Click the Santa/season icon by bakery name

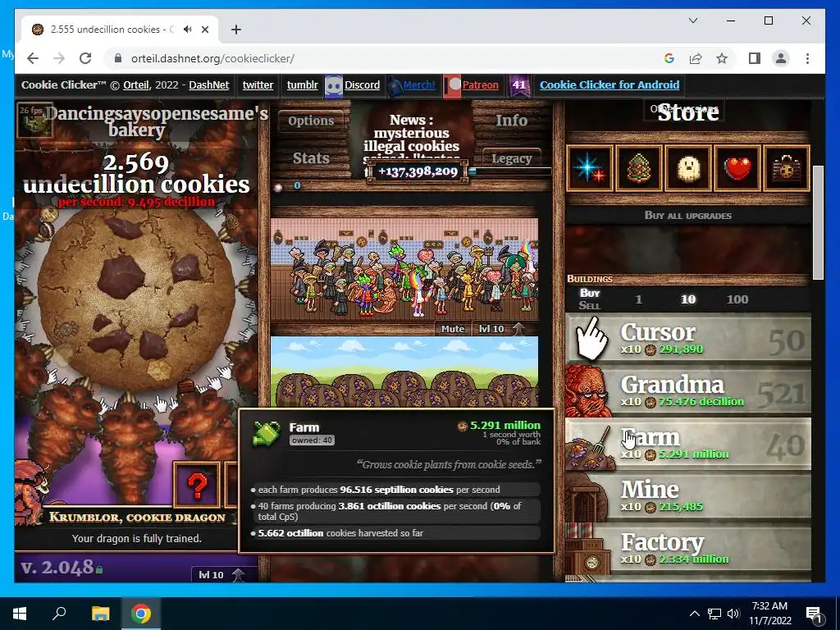(34, 120)
